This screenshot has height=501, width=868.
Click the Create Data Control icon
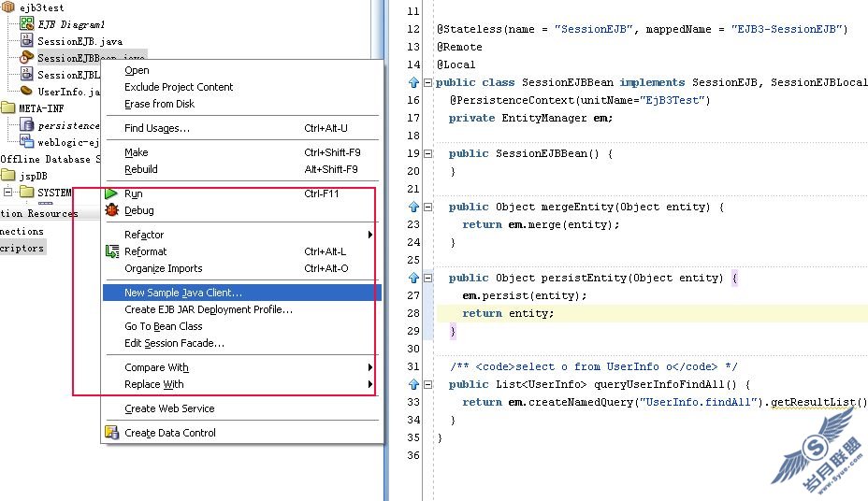(112, 433)
